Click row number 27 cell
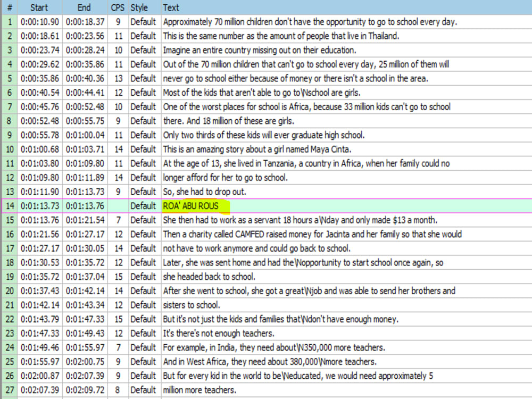Viewport: 532px width, 399px height. 10,390
